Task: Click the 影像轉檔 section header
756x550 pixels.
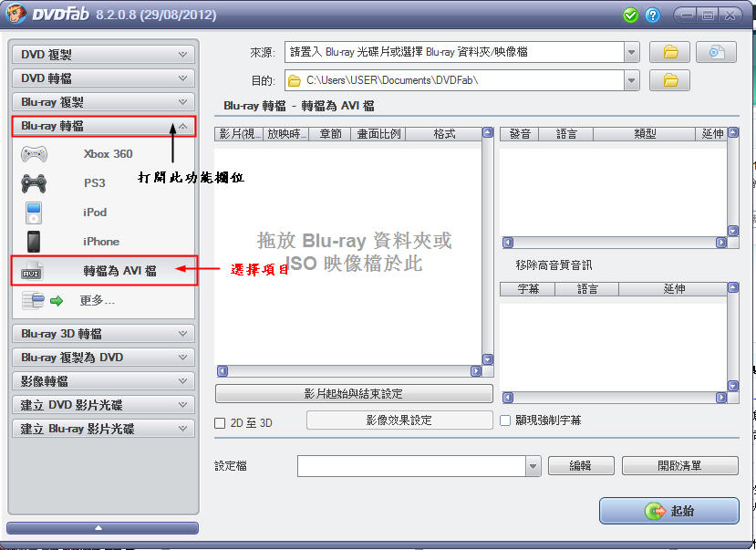Action: click(x=103, y=381)
